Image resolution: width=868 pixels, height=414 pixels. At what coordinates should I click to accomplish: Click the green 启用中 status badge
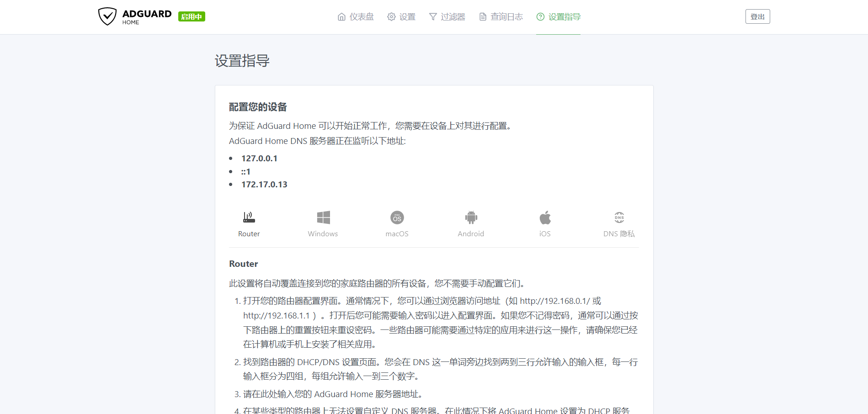click(x=192, y=16)
